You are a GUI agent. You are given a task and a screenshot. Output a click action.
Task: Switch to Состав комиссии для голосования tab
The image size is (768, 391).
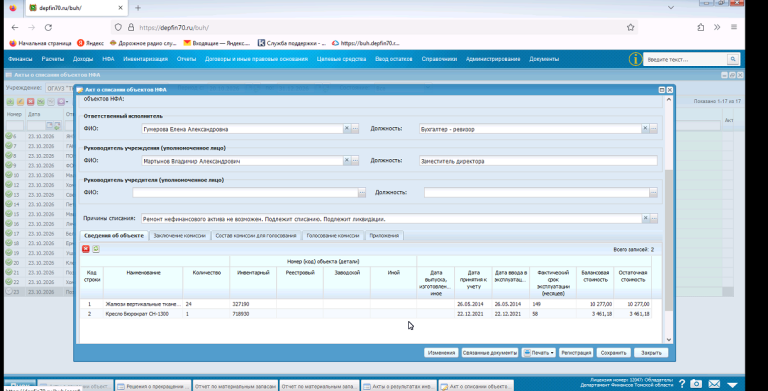[x=256, y=236]
